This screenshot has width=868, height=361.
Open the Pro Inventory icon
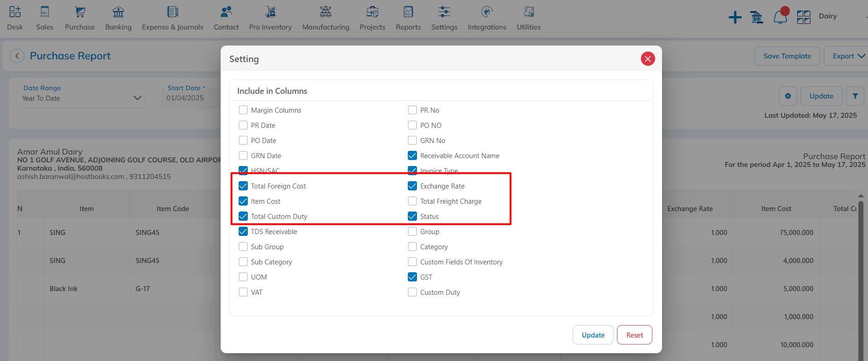click(x=270, y=11)
